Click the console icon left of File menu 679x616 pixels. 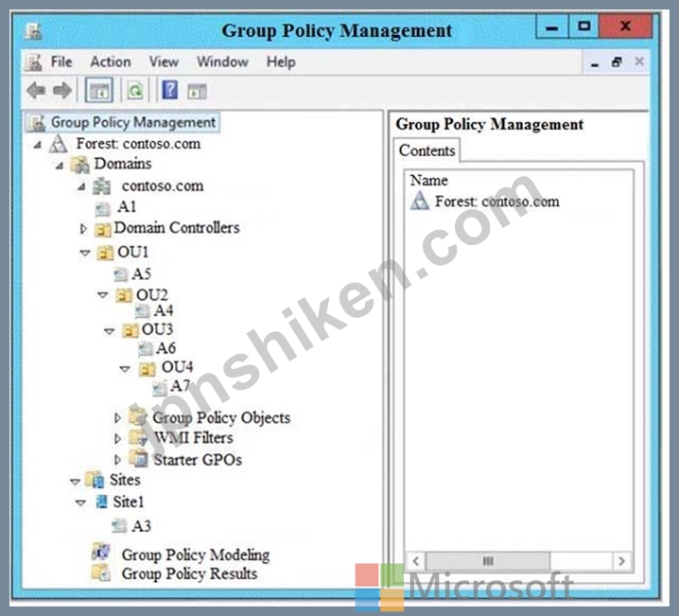pos(33,62)
